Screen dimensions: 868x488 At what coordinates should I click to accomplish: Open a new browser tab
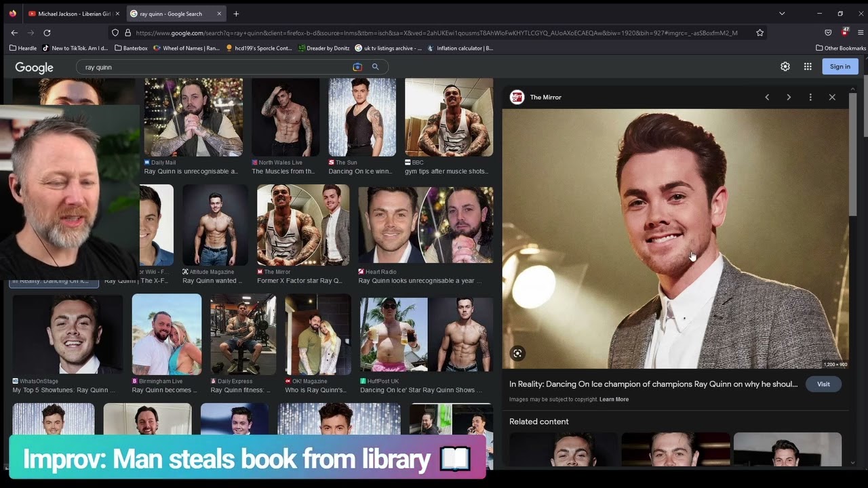pyautogui.click(x=236, y=14)
